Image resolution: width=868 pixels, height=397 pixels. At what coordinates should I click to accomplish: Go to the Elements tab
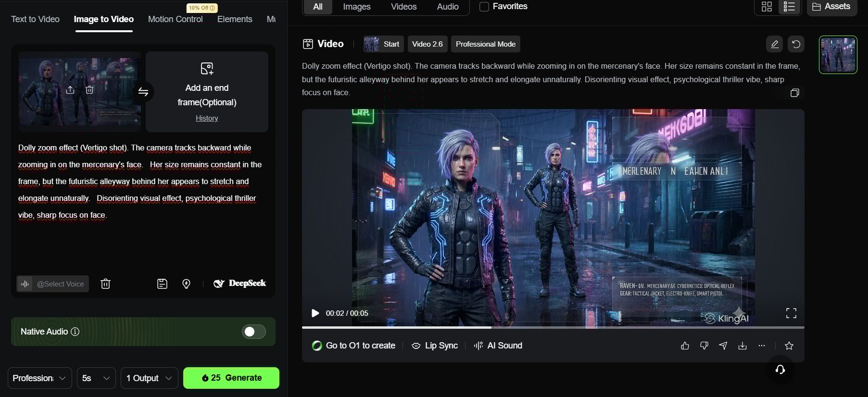235,19
